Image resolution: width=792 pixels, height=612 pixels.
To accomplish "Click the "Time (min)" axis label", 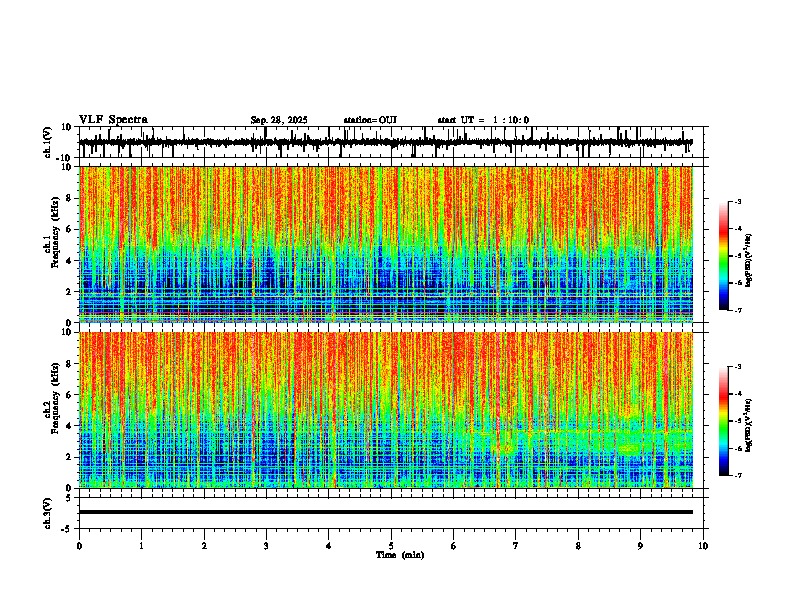I will point(400,555).
